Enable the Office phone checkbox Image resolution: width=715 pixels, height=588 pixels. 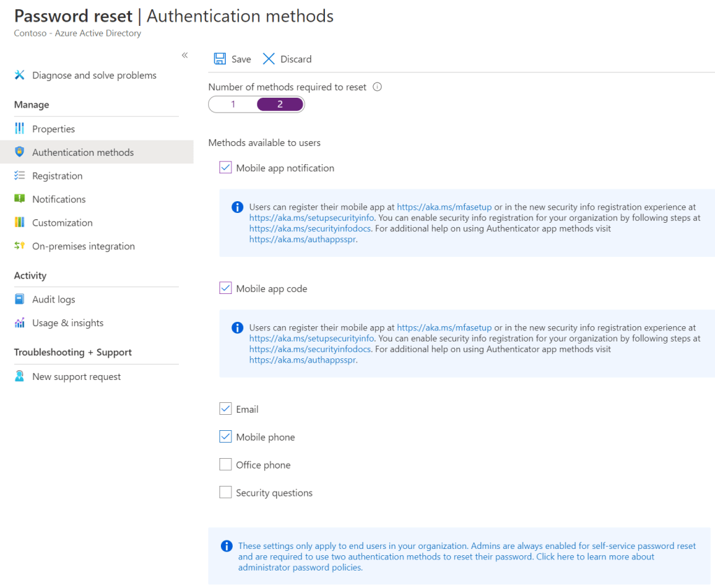[x=226, y=464]
